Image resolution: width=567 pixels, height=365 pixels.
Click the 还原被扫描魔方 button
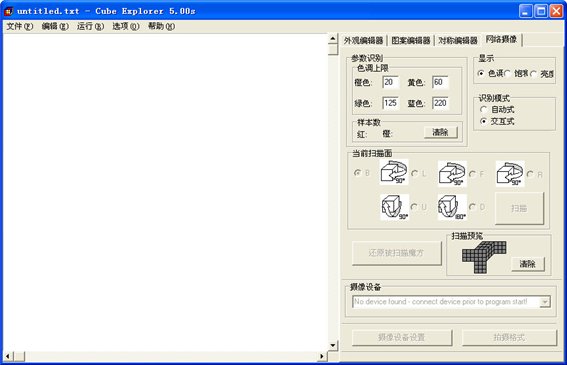[396, 253]
